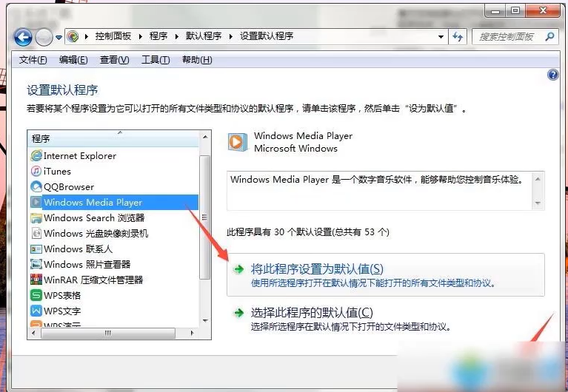
Task: Click horizontal scrollbar right arrow
Action: click(x=193, y=333)
